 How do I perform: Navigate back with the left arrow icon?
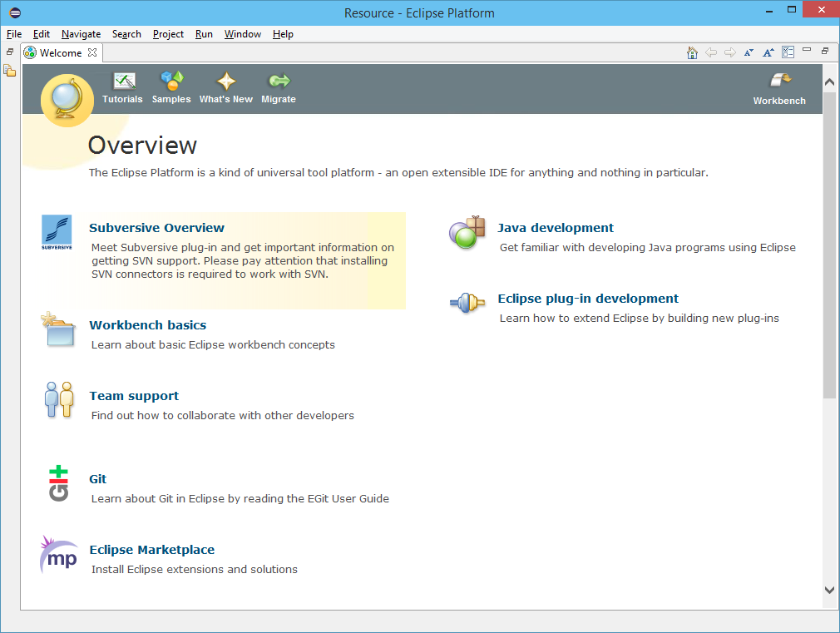[x=711, y=52]
